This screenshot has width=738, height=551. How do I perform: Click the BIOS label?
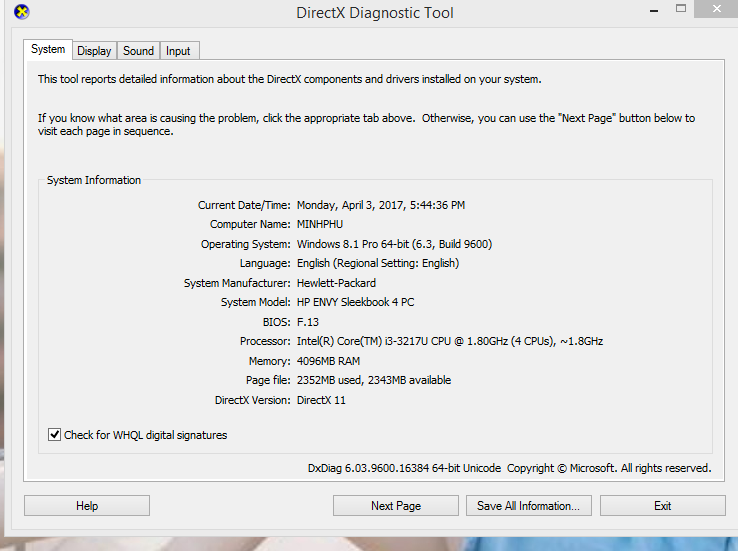pos(277,322)
